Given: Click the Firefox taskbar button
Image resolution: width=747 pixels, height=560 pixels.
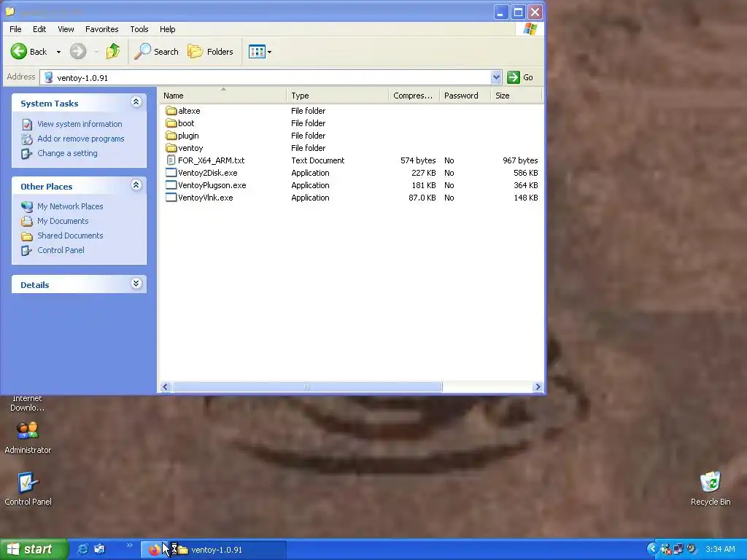Looking at the screenshot, I should click(x=155, y=550).
